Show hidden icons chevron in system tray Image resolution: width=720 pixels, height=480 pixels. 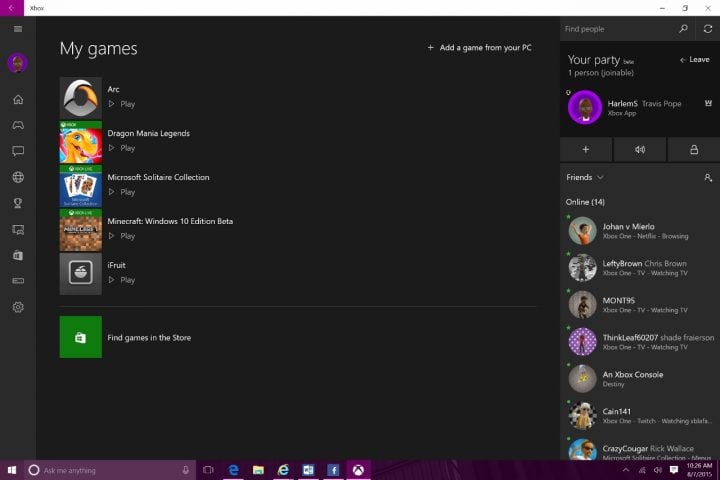[x=625, y=470]
